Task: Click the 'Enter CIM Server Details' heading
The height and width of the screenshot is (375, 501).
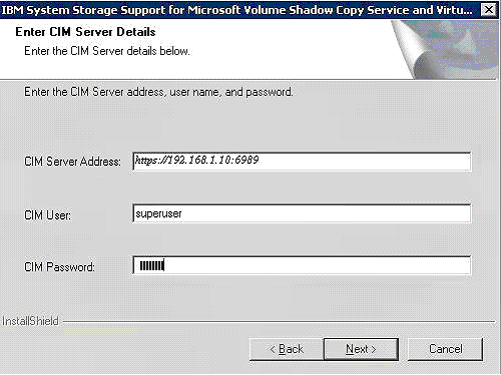Action: coord(85,32)
